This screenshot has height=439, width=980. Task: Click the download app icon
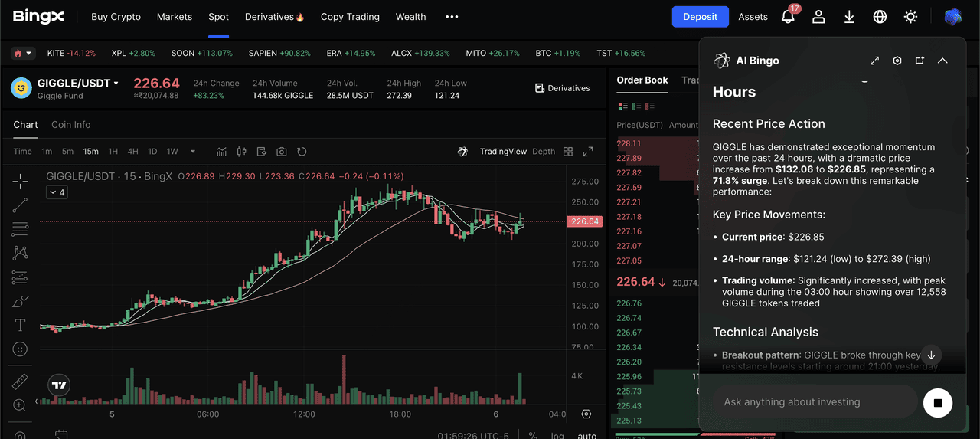coord(849,16)
